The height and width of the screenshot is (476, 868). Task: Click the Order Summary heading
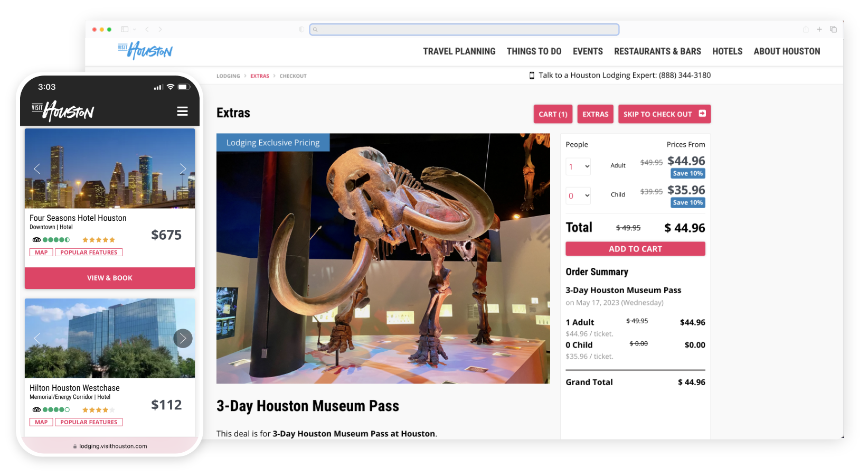[597, 272]
